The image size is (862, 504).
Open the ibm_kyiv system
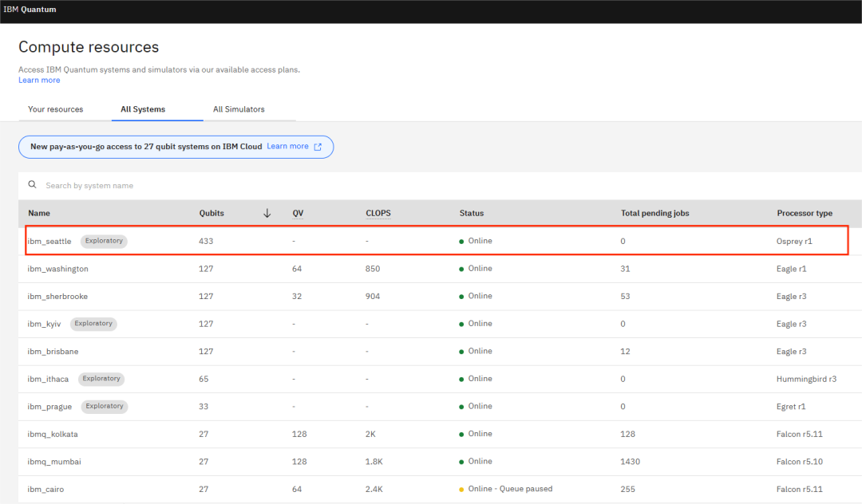click(44, 324)
